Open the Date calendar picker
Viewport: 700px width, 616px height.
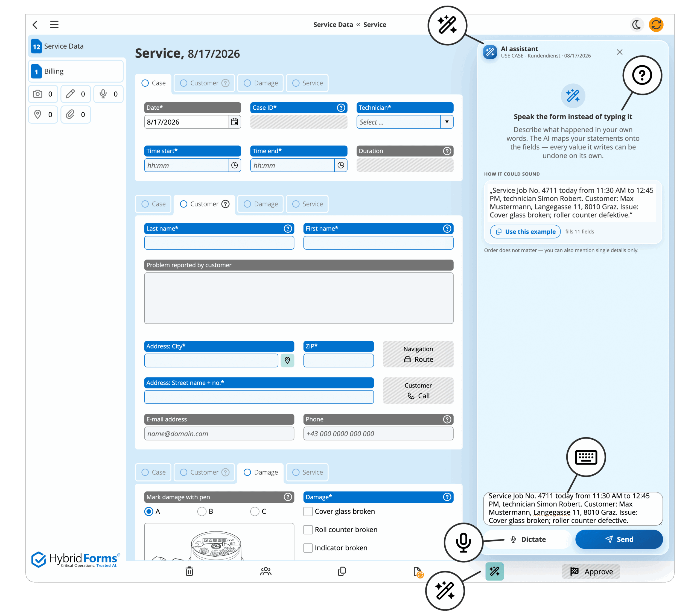(234, 122)
